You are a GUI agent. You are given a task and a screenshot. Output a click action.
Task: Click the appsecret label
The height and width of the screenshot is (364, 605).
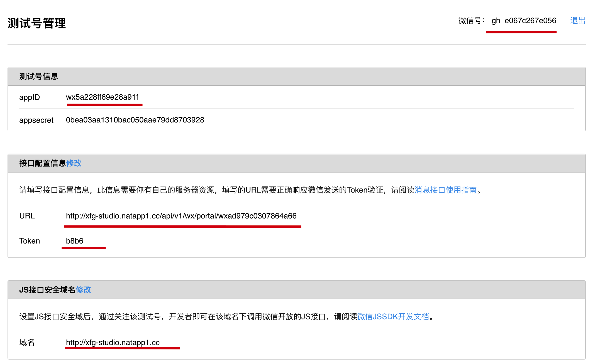click(36, 120)
